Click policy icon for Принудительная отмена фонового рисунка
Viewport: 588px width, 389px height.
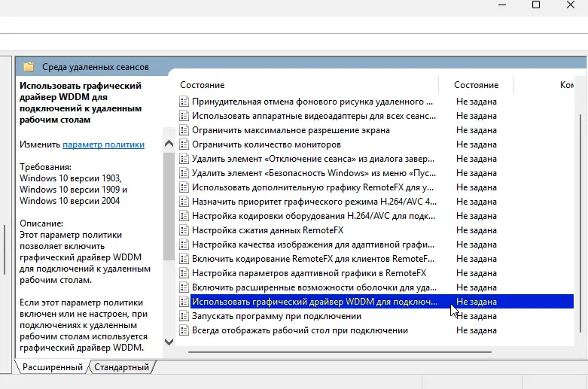[184, 102]
